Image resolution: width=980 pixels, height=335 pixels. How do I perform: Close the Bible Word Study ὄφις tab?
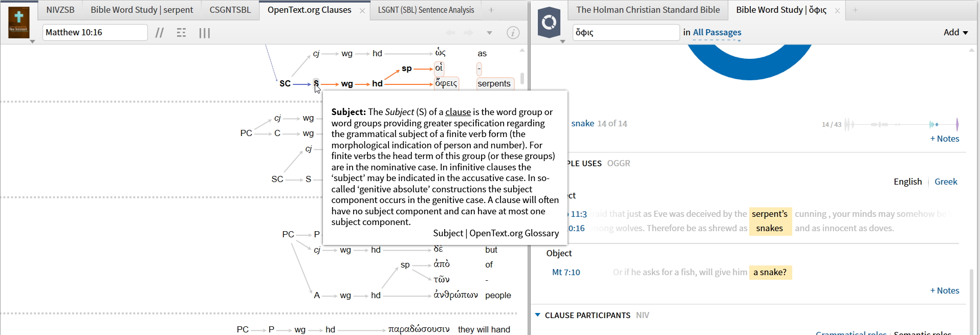[x=837, y=10]
